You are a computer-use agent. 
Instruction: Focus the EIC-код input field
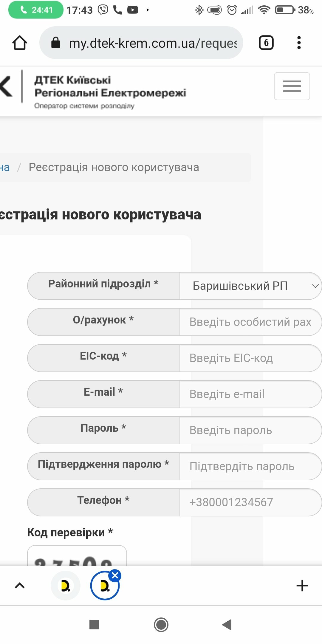250,358
